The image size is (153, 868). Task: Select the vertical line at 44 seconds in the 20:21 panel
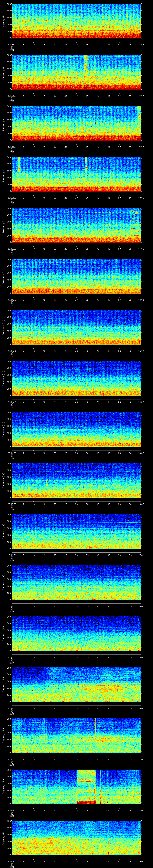(x=107, y=787)
